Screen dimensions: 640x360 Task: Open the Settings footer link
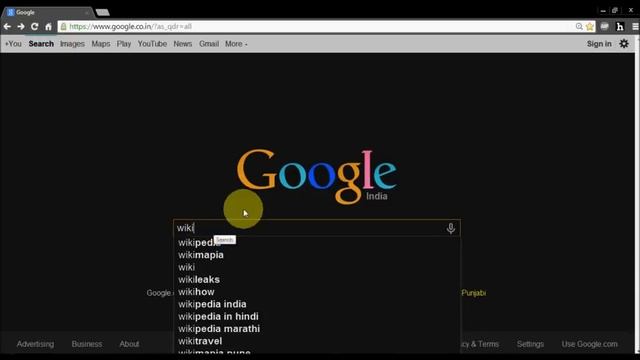pos(530,344)
